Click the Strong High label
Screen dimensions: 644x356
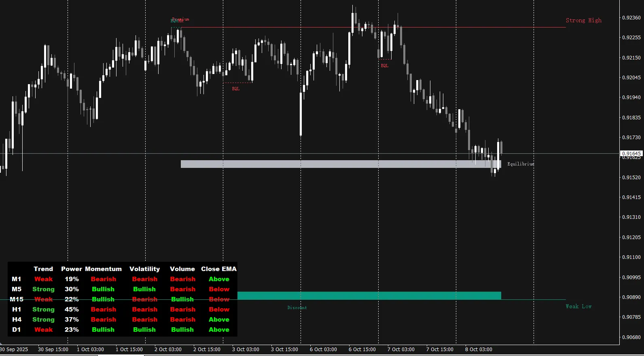pos(583,20)
